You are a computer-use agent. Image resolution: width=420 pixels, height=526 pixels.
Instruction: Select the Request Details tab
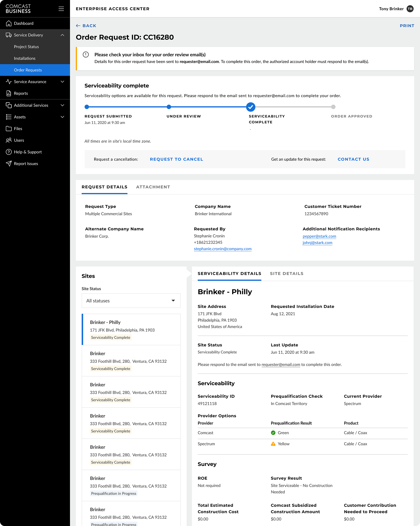(x=104, y=187)
